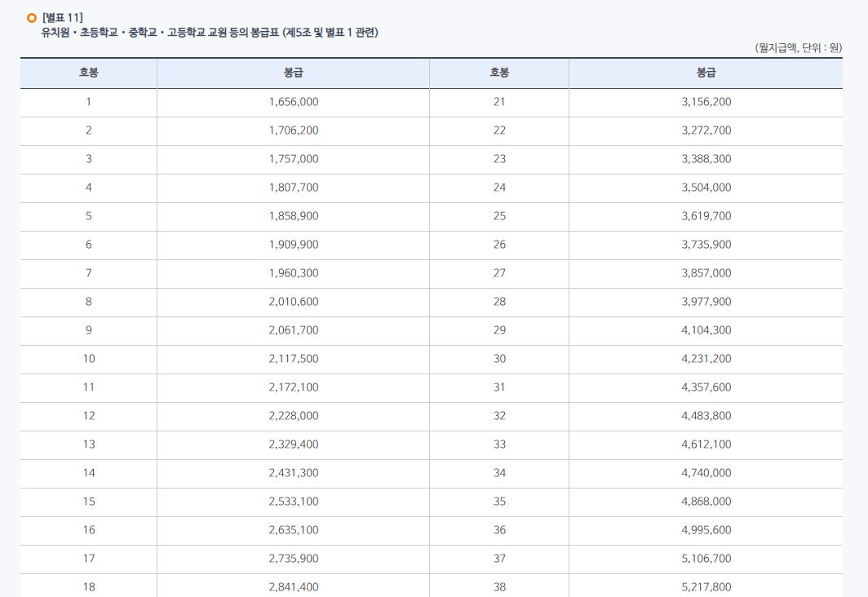The height and width of the screenshot is (597, 868).
Task: Select salary cell 4,104,300
Action: pos(706,330)
